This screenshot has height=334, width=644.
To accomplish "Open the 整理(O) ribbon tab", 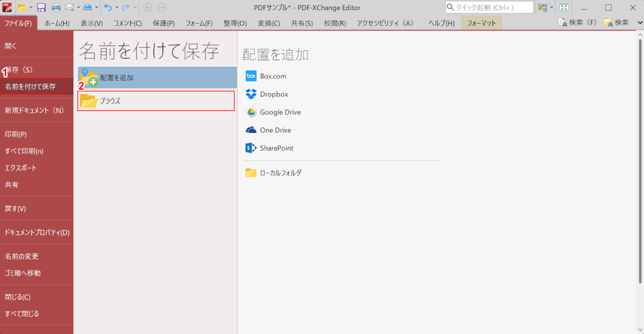I will click(235, 23).
